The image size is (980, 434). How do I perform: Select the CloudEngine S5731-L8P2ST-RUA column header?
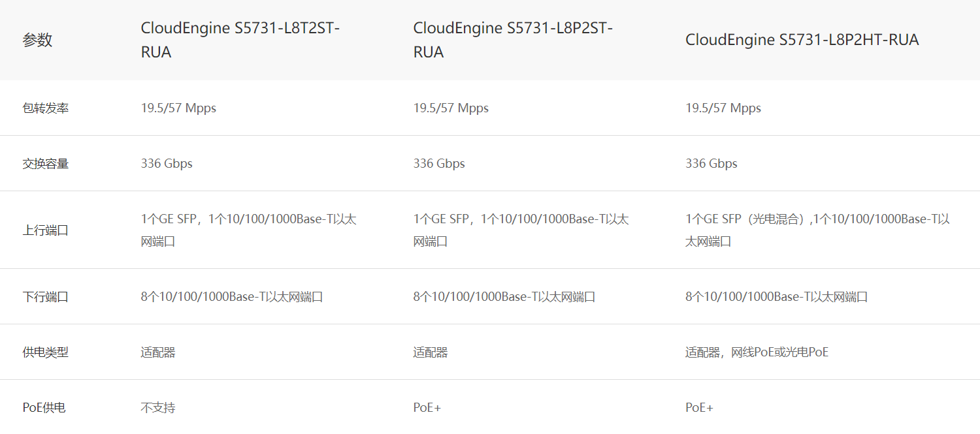[512, 40]
